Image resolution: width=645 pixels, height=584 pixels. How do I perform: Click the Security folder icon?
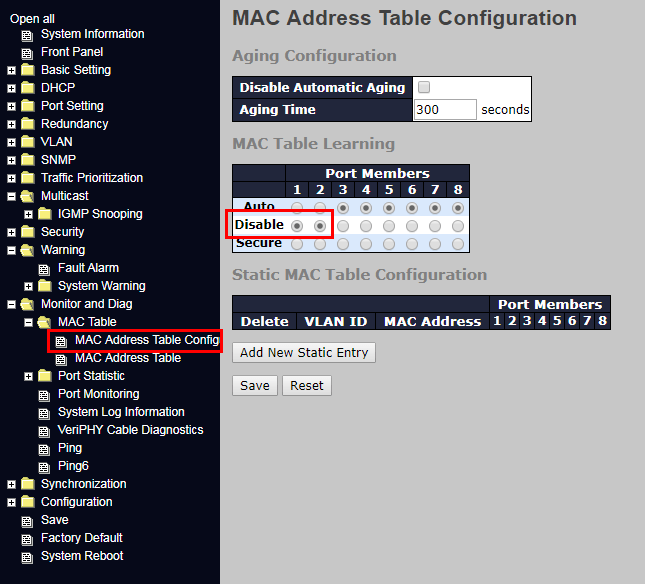(x=28, y=232)
